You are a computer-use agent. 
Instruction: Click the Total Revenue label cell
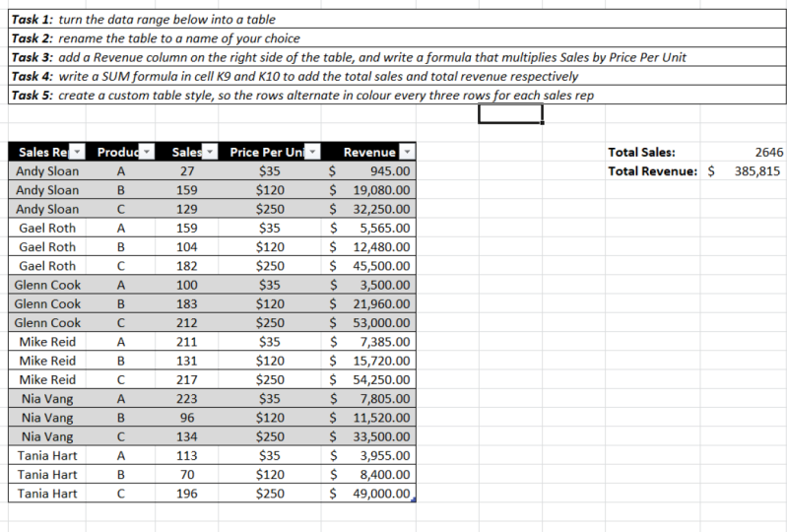652,171
